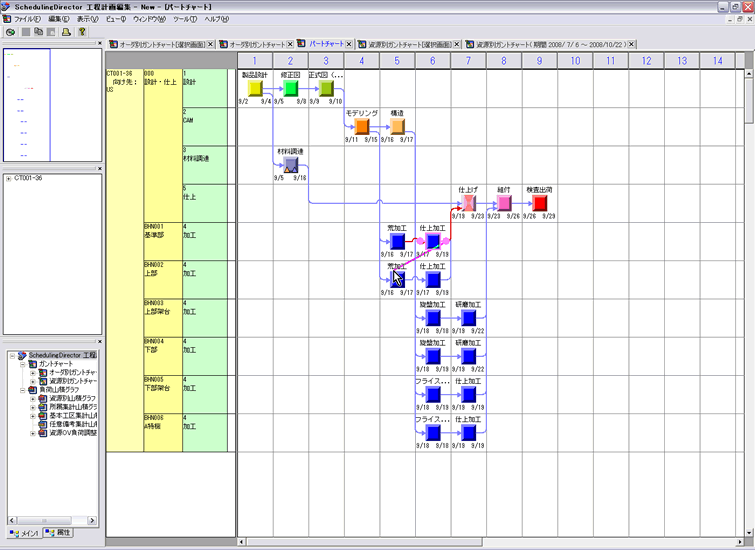Viewport: 755px width, 550px height.
Task: Open the ツール menu
Action: [185, 19]
